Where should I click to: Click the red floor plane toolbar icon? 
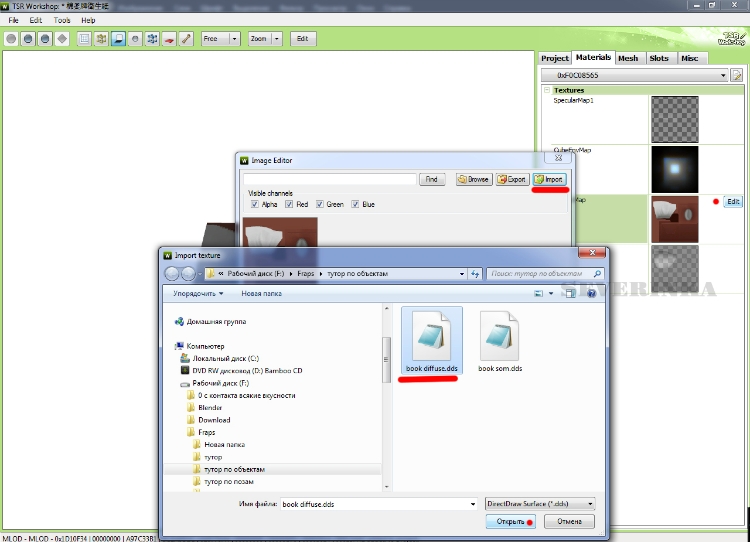[x=169, y=39]
